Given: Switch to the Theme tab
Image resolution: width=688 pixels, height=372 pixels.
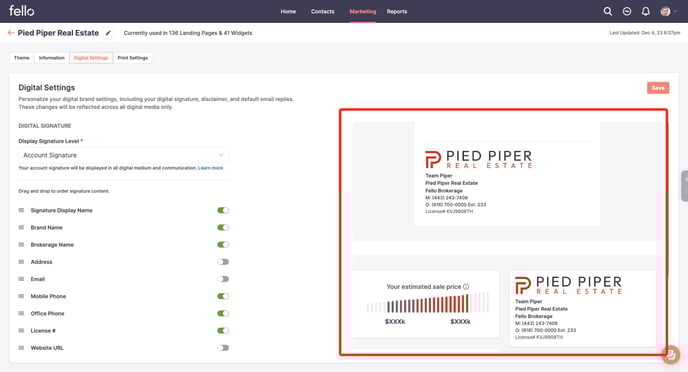Looking at the screenshot, I should [x=22, y=58].
